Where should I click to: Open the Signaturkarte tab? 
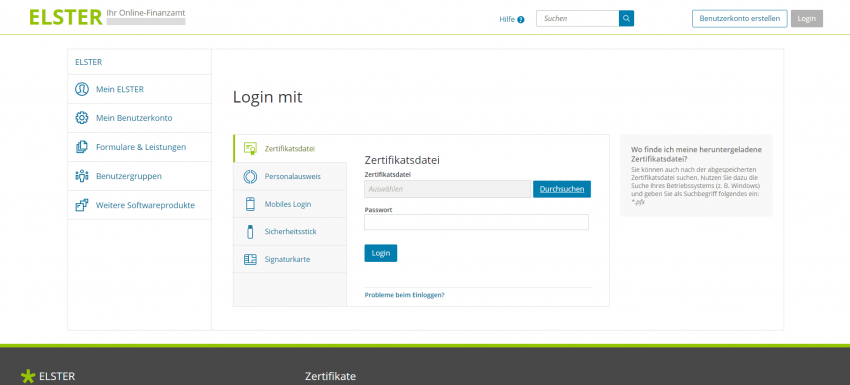290,259
